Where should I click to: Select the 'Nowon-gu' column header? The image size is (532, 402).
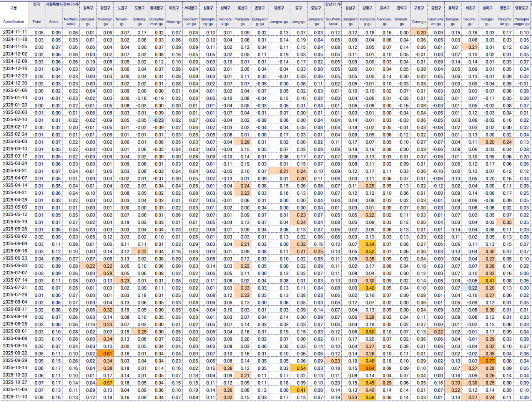click(x=122, y=22)
